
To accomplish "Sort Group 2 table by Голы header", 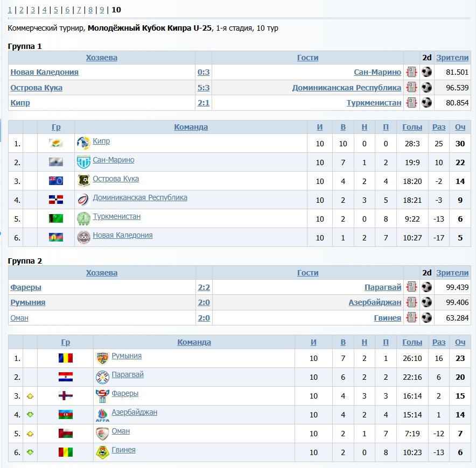I will coord(412,342).
